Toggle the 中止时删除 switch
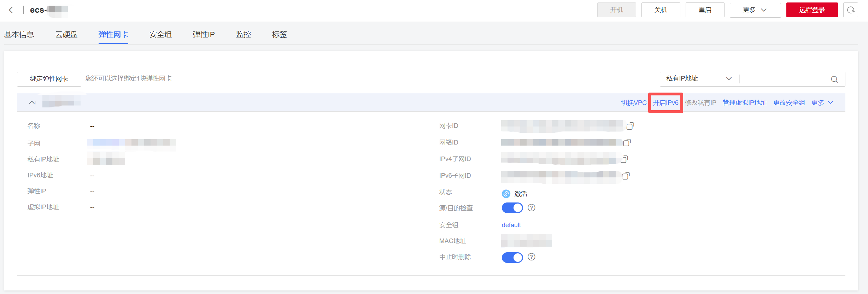Image resolution: width=868 pixels, height=294 pixels. click(512, 257)
